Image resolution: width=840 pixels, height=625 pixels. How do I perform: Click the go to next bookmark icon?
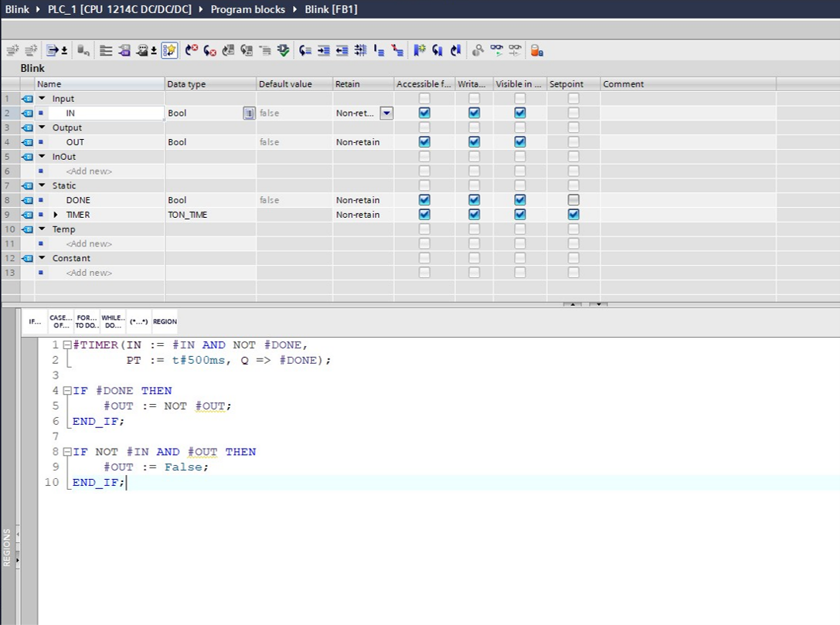point(437,50)
